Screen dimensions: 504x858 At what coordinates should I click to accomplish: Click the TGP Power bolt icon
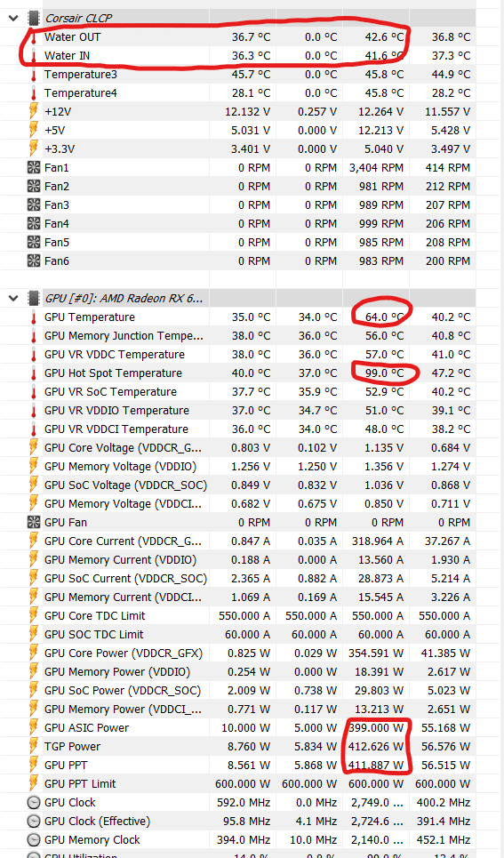pos(34,746)
